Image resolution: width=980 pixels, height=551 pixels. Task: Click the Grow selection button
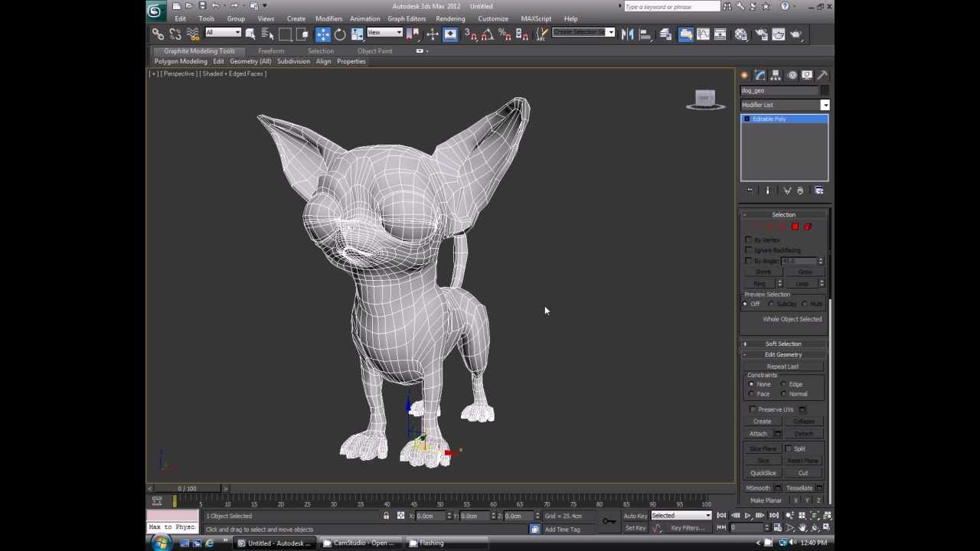click(x=805, y=272)
